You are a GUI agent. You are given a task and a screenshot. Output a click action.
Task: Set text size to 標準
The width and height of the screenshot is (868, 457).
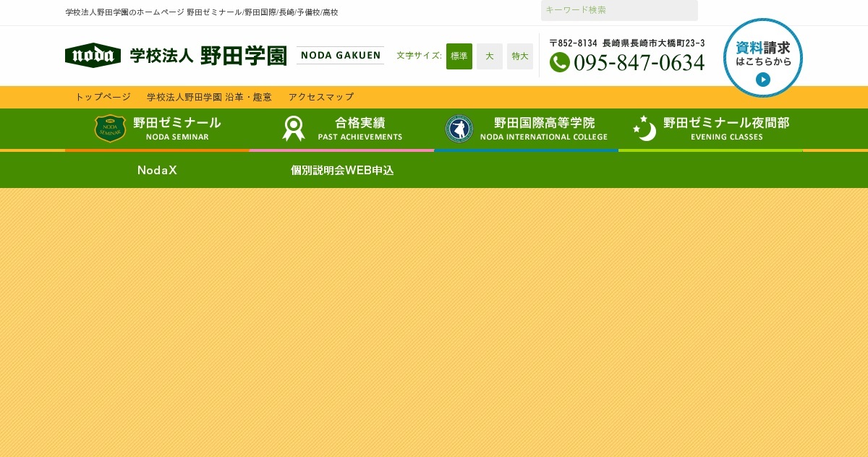459,56
